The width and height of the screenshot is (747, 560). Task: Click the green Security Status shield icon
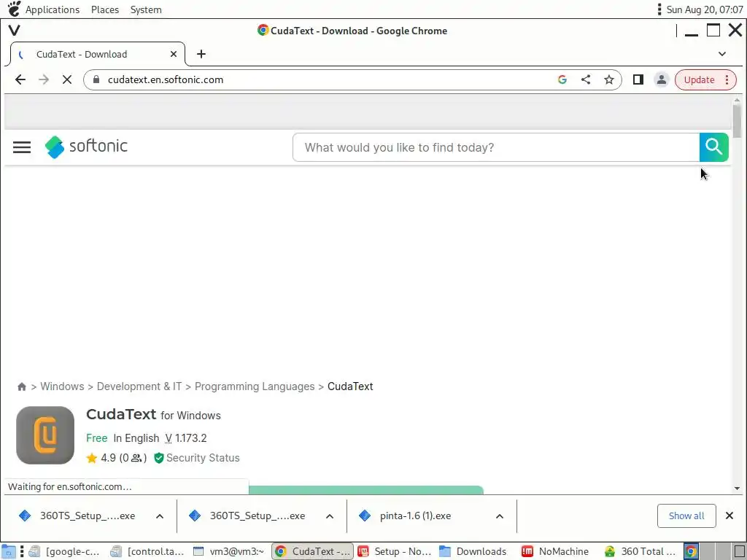pyautogui.click(x=158, y=458)
